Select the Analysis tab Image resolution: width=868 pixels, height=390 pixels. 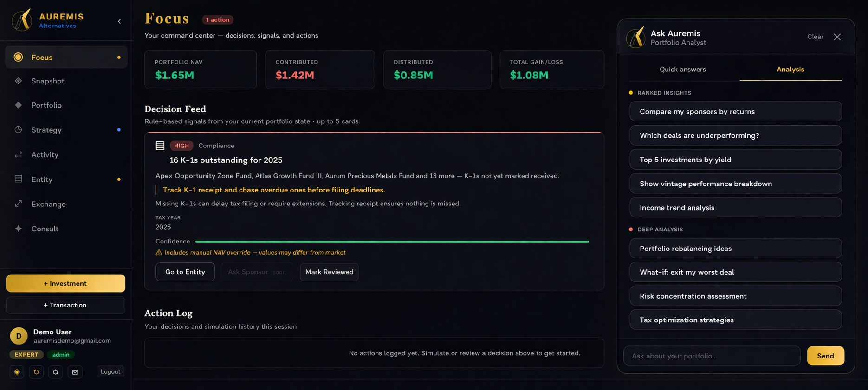coord(790,69)
